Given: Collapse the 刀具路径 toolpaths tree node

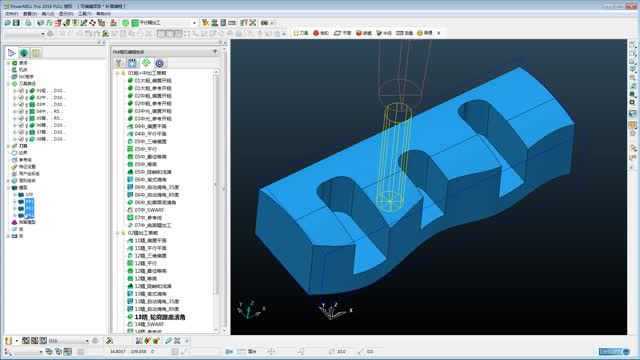Looking at the screenshot, I should pos(9,84).
